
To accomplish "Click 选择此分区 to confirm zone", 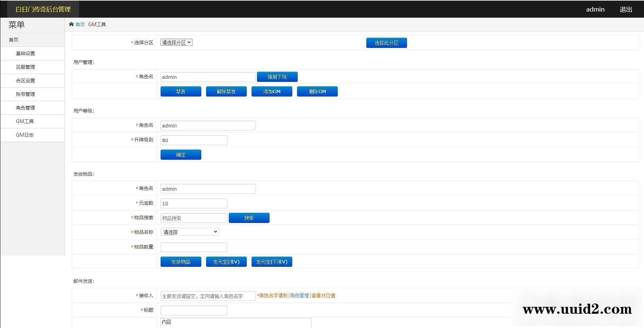I will pyautogui.click(x=386, y=42).
